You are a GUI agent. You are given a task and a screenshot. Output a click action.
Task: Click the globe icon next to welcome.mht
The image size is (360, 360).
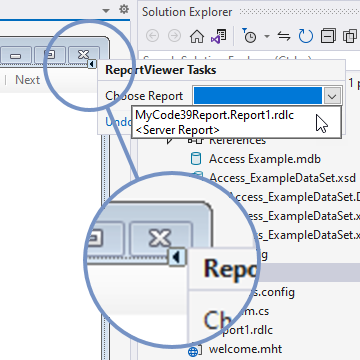193,351
